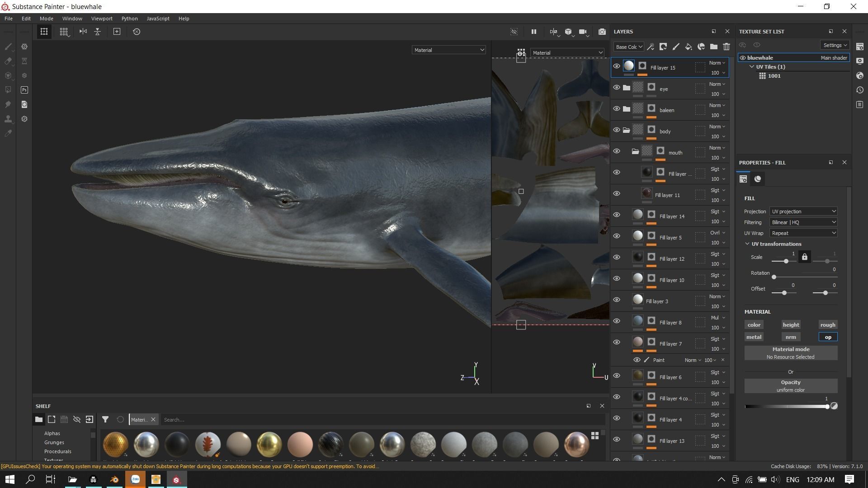This screenshot has width=868, height=488.
Task: Open the Projection dropdown set to UV projection
Action: click(x=803, y=211)
